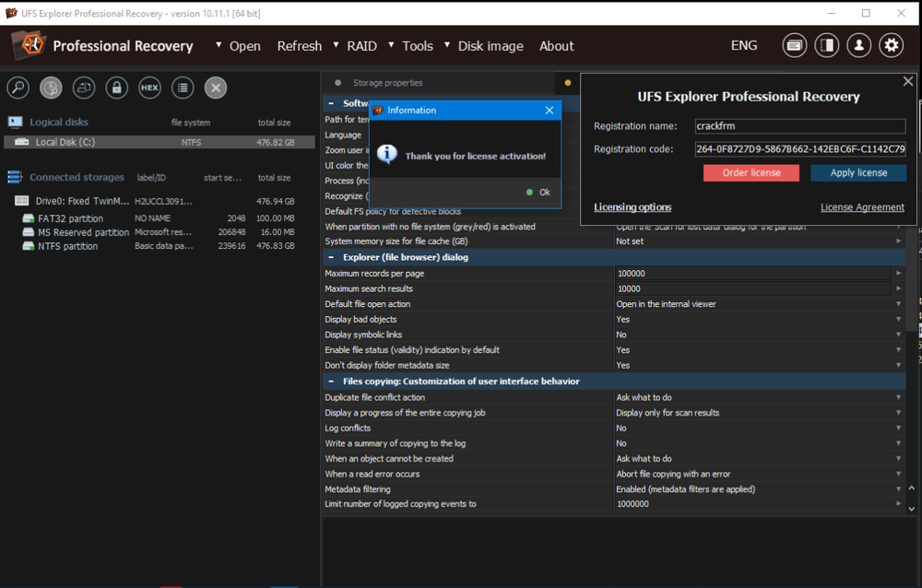Screen dimensions: 922x588
Task: Click the HEX viewer icon
Action: [x=149, y=88]
